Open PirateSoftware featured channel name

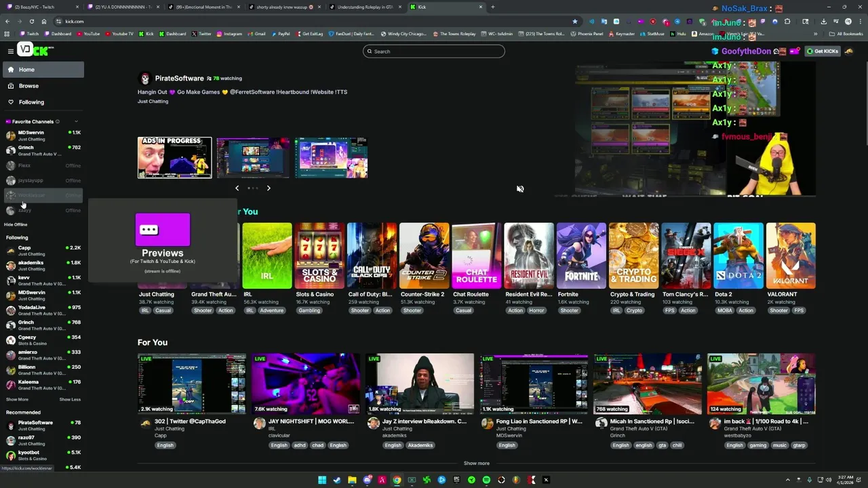179,79
